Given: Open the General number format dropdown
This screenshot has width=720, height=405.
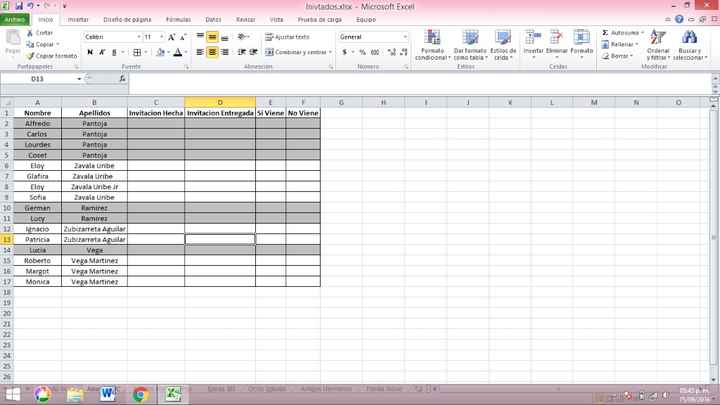Looking at the screenshot, I should (x=405, y=37).
